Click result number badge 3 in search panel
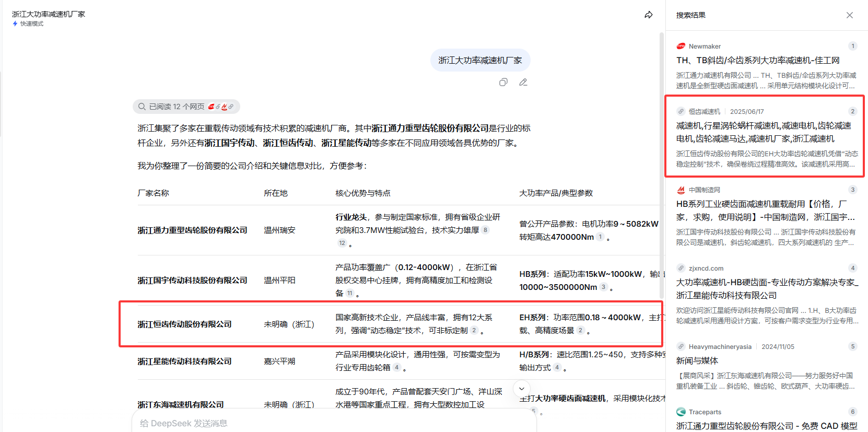 [x=852, y=190]
